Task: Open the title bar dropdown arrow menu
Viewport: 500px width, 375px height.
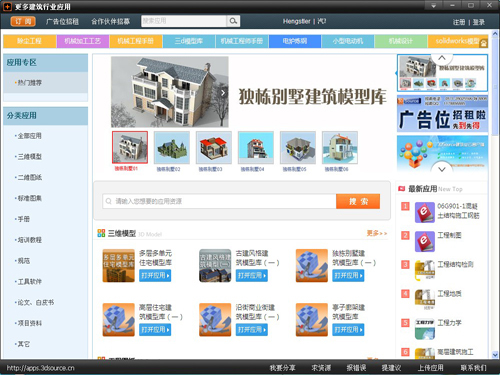Action: coord(433,6)
